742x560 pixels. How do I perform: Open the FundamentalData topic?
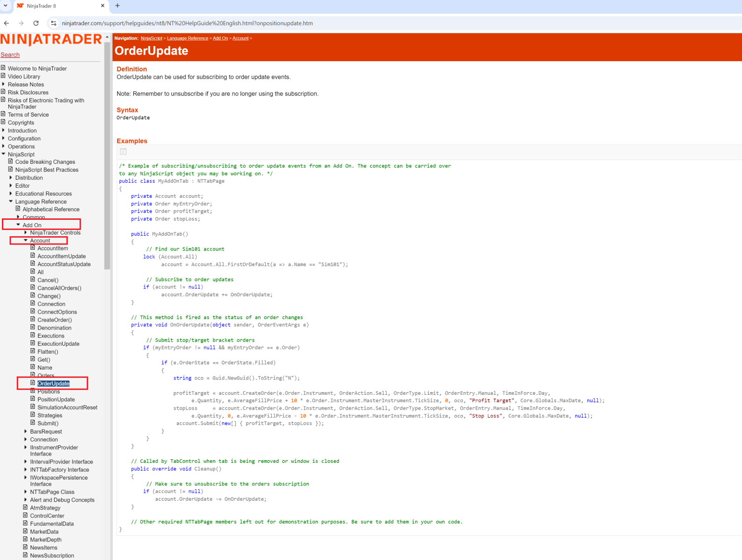[x=52, y=524]
